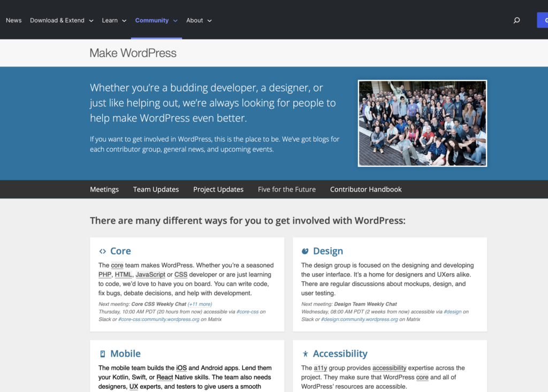
Task: Click the underlined React term
Action: (165, 378)
